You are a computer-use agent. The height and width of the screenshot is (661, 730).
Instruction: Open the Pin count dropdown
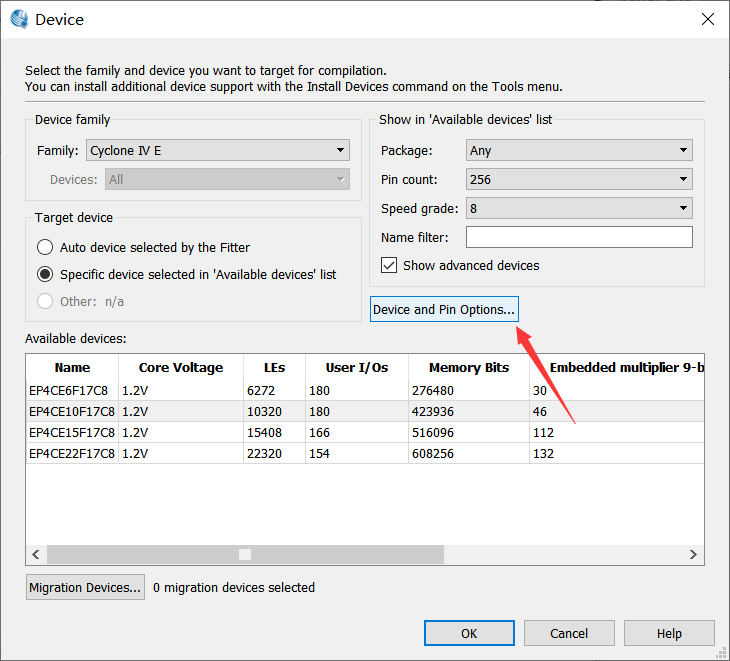(579, 180)
